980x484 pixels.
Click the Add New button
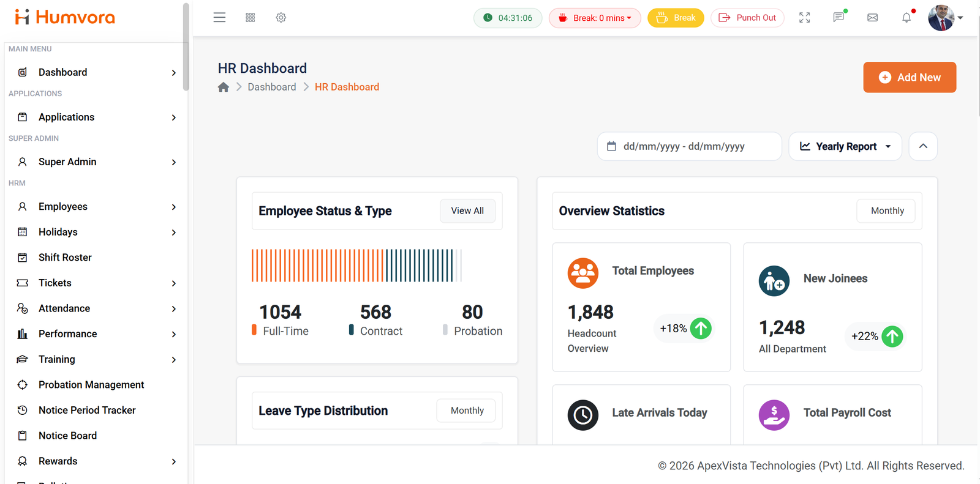pos(910,77)
